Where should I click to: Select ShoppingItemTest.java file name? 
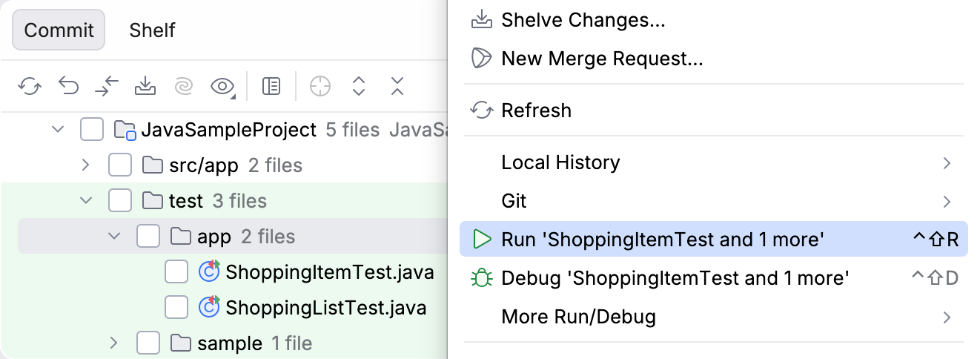pyautogui.click(x=330, y=272)
